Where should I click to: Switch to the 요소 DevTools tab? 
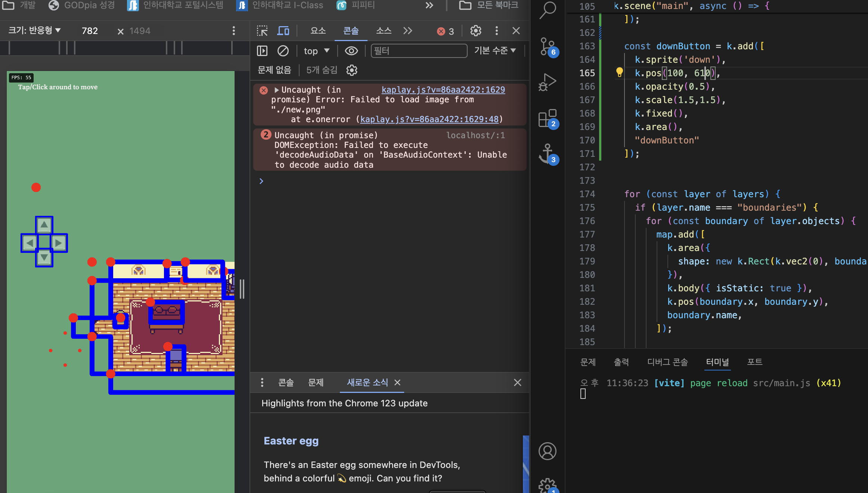pos(318,31)
